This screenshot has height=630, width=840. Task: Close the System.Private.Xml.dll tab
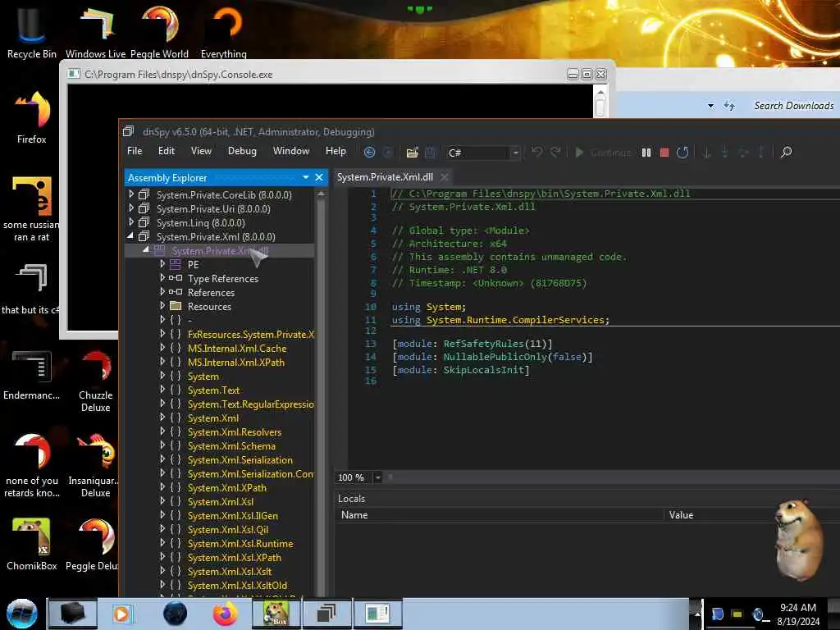pyautogui.click(x=444, y=177)
